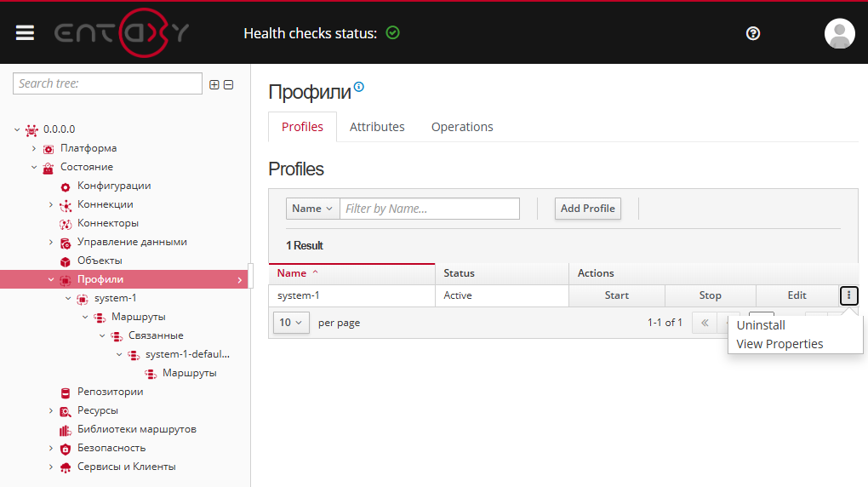Focus the Filter by Name input
Screen dimensions: 868x487
click(430, 209)
